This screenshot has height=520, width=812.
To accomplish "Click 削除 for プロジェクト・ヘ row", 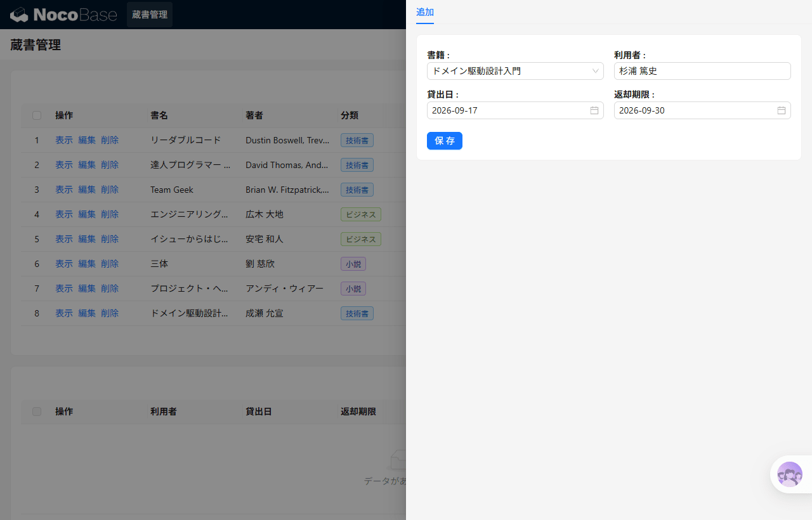I will [x=110, y=289].
